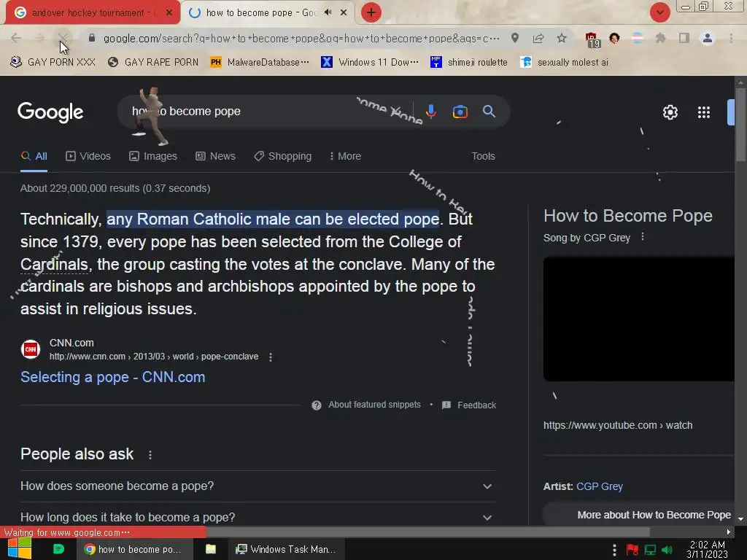Viewport: 747px width, 560px height.
Task: Bookmark this page with star icon
Action: pos(562,38)
